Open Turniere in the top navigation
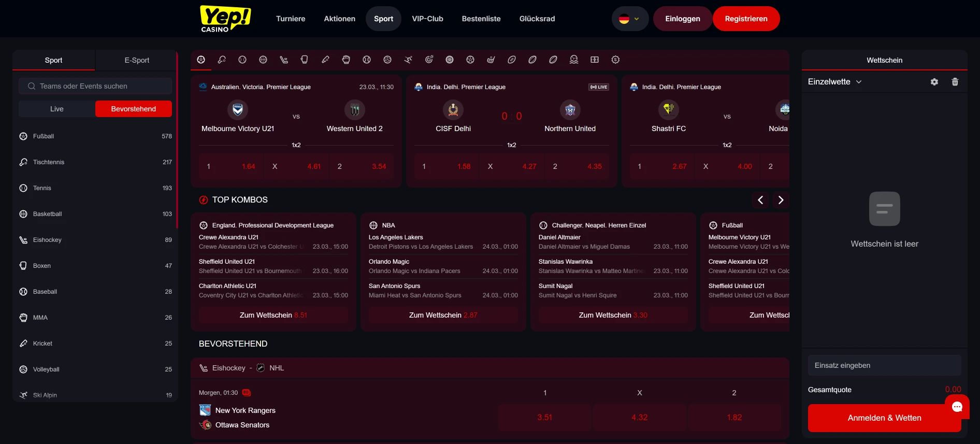This screenshot has height=444, width=980. tap(291, 19)
